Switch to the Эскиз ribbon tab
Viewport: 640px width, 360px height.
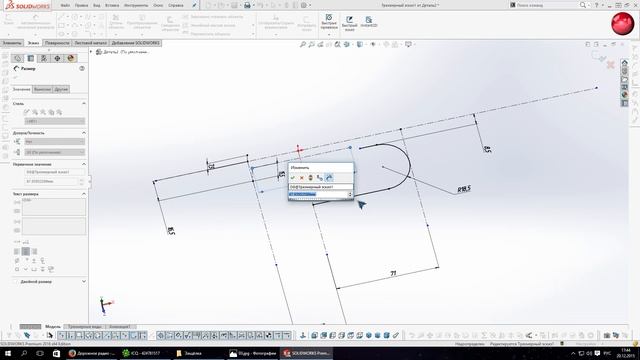click(33, 43)
